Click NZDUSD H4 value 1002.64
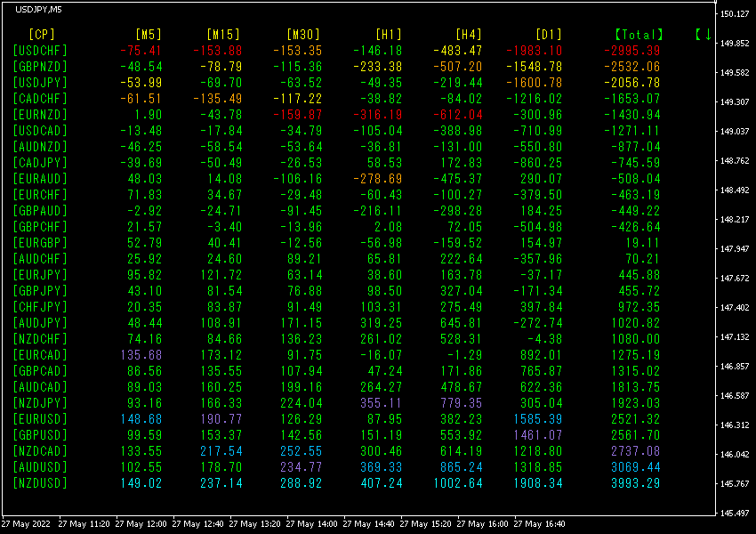Screen dimensions: 756x534 pyautogui.click(x=458, y=483)
